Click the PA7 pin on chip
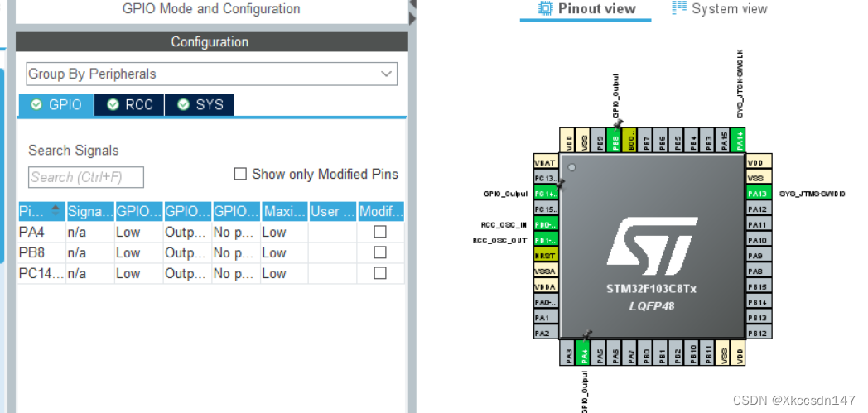The height and width of the screenshot is (413, 868). click(x=630, y=353)
